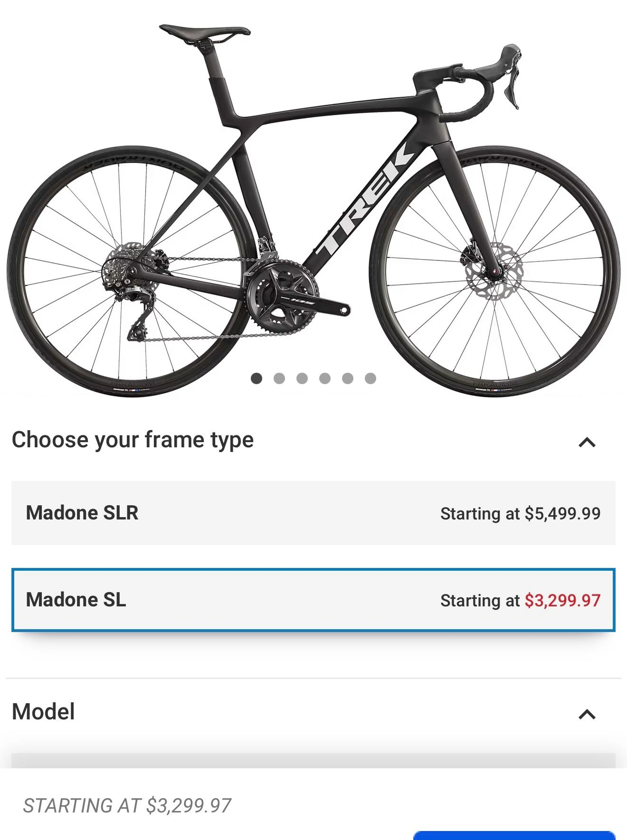Jump to the third carousel dot
The image size is (627, 840).
tap(302, 378)
